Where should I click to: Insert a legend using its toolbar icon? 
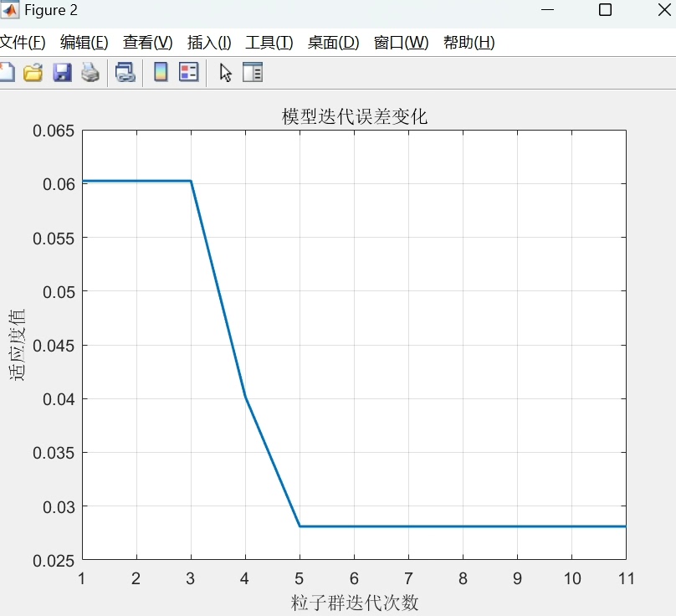point(188,72)
